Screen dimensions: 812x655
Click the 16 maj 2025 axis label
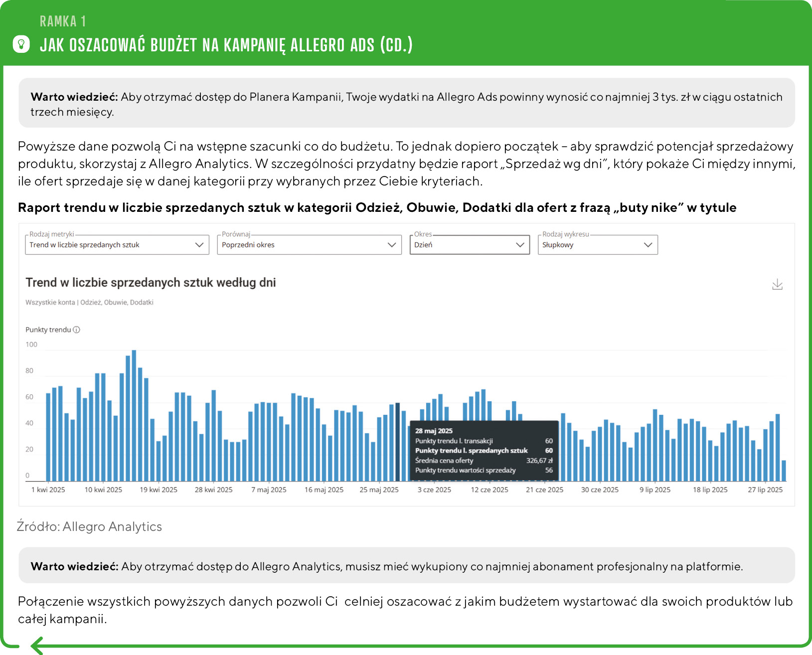pyautogui.click(x=324, y=490)
